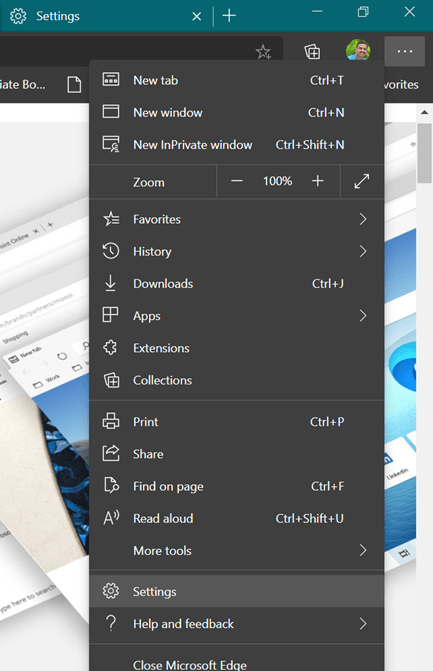Click the Ctrl+Shift+N shortcut text
The width and height of the screenshot is (433, 671).
tap(310, 145)
